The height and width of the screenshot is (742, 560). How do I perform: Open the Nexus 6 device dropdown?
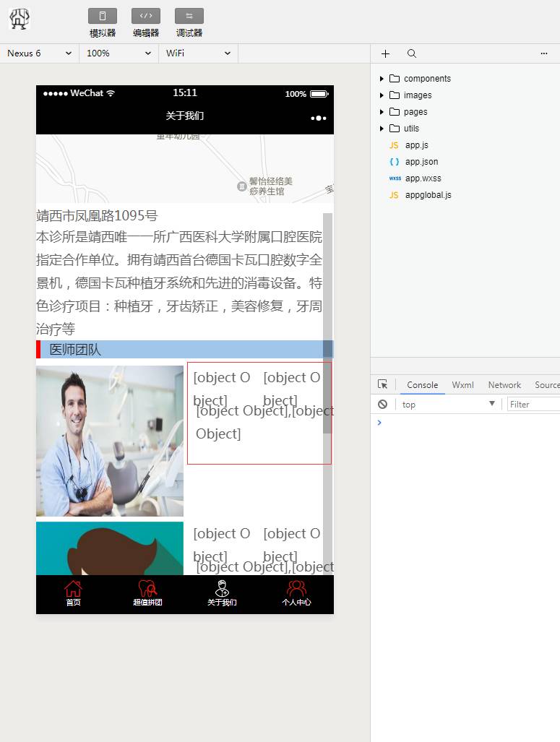(39, 53)
